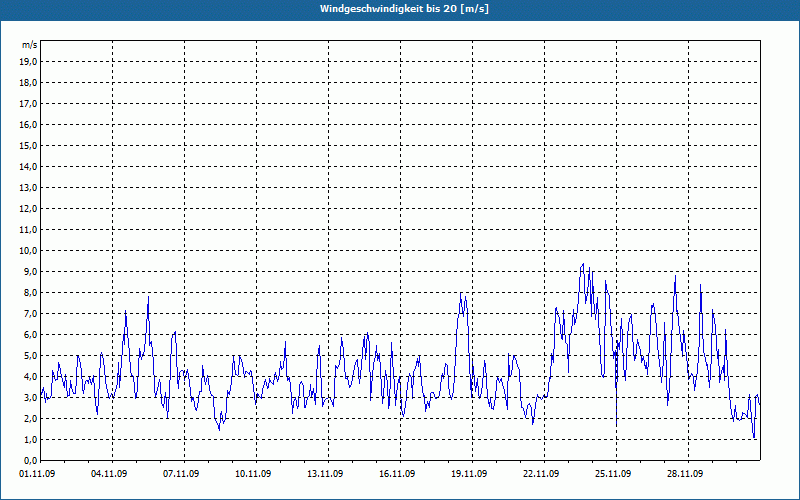
Task: Click the 9,0 y-axis label
Action: click(x=31, y=271)
